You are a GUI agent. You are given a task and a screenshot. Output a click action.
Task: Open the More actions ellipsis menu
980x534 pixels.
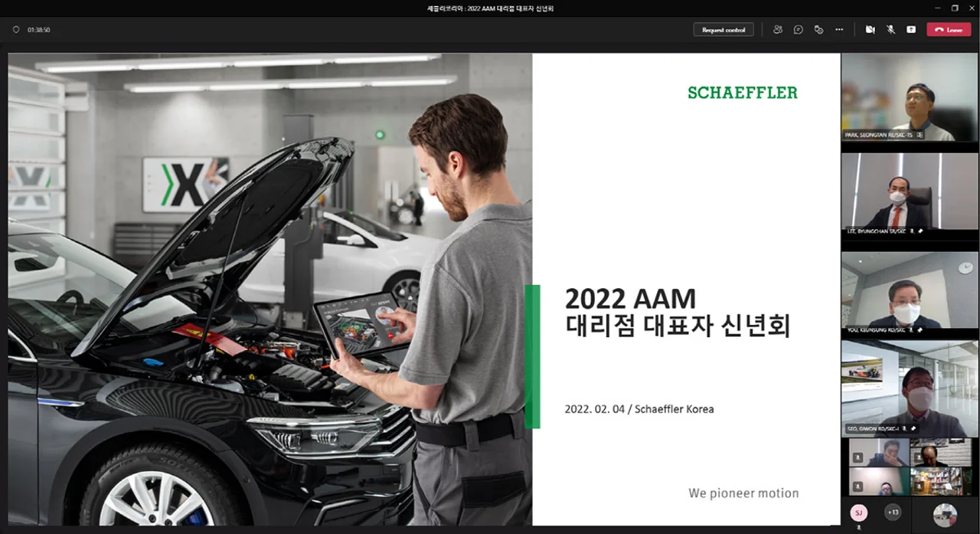click(839, 29)
